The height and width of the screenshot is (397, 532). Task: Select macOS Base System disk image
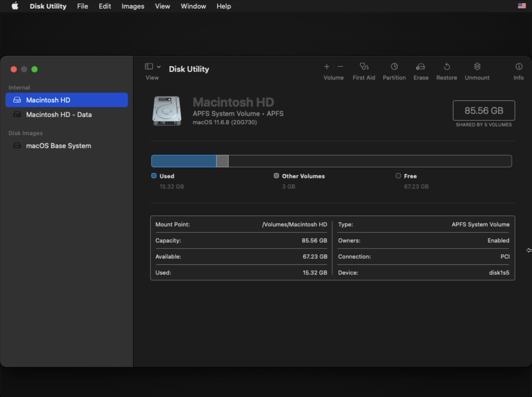[x=58, y=146]
